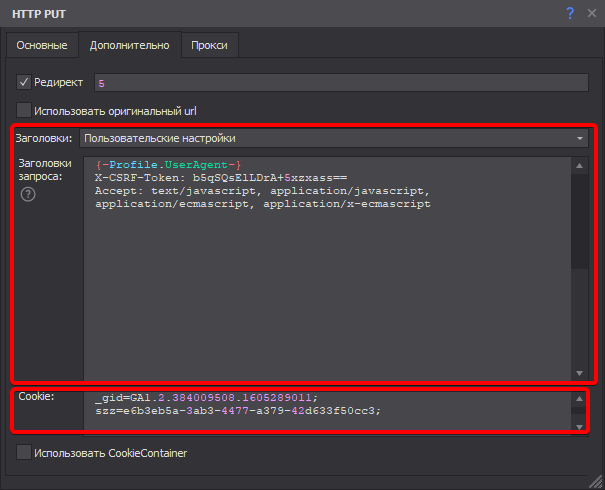
Task: Click headers area scroll down arrow
Action: click(x=580, y=373)
